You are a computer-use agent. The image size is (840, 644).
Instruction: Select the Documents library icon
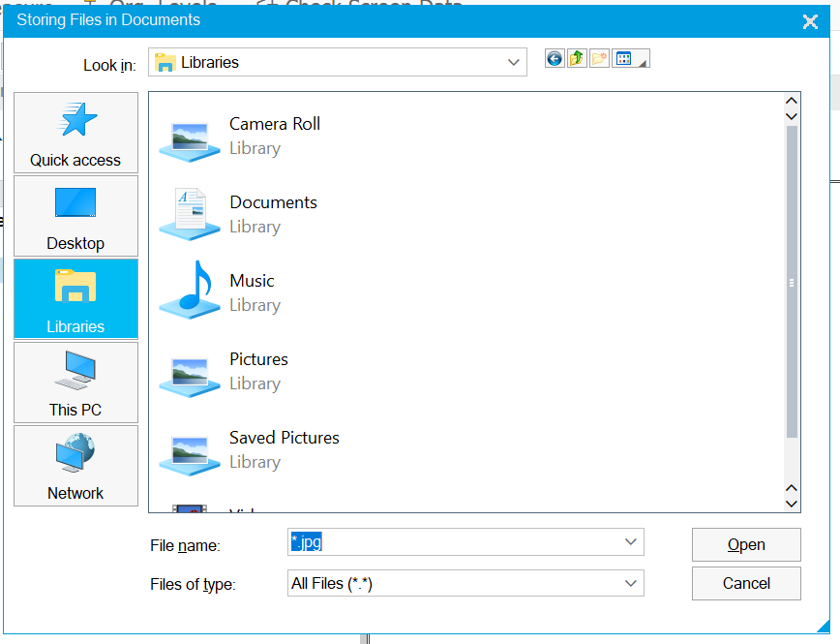pos(190,214)
